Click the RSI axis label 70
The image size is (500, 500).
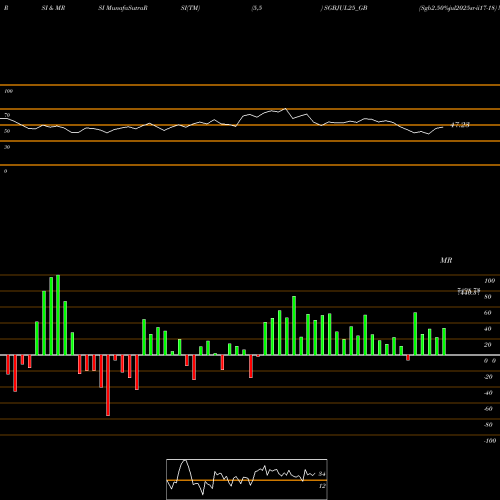pyautogui.click(x=7, y=115)
